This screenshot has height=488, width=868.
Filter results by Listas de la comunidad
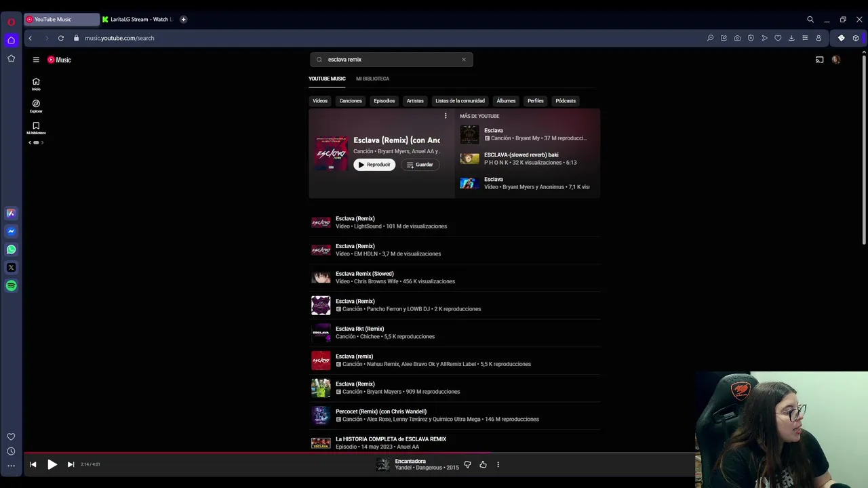click(x=460, y=101)
